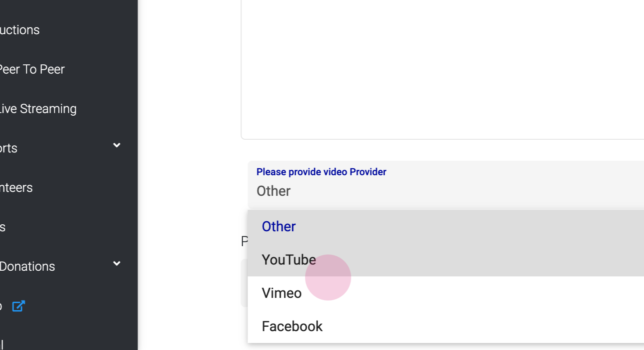This screenshot has height=350, width=644.
Task: Pick the highlighted Other option in list
Action: pyautogui.click(x=279, y=226)
